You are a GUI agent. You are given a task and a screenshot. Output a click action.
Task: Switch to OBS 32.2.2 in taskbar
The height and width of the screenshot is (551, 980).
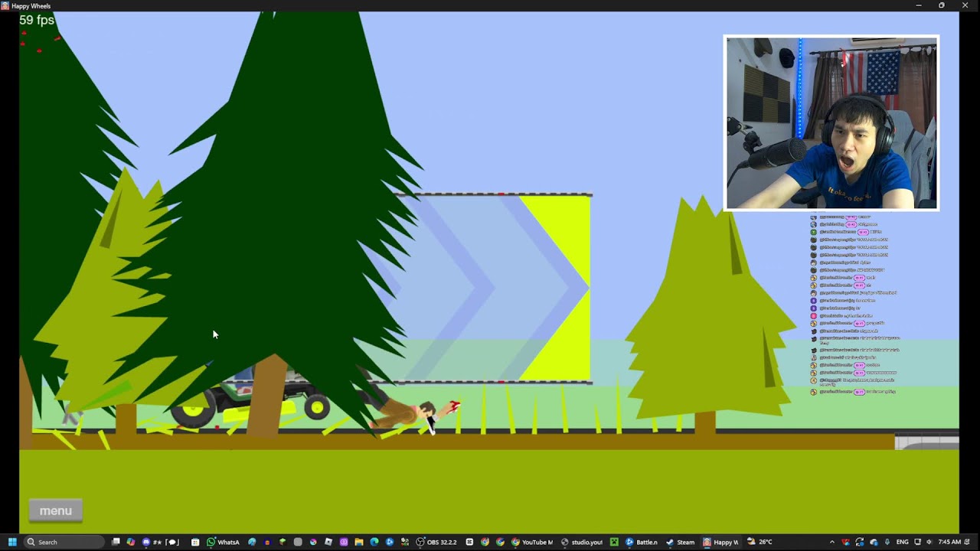(x=437, y=542)
